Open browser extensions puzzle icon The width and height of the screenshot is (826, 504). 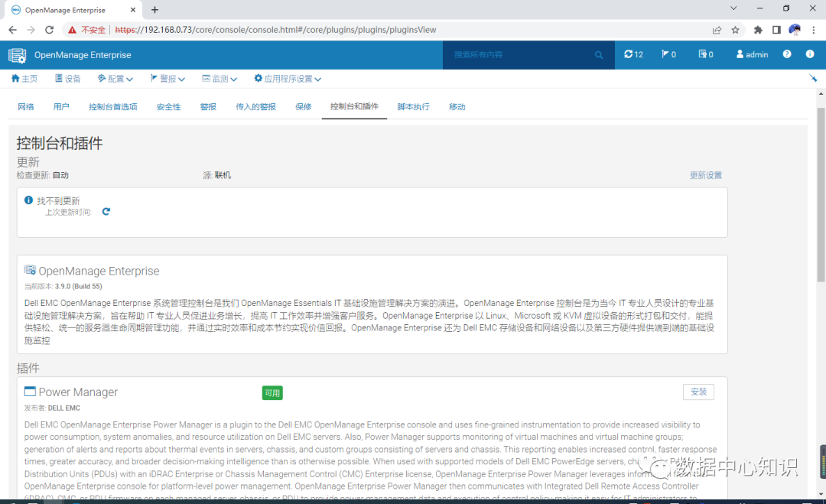(x=758, y=30)
